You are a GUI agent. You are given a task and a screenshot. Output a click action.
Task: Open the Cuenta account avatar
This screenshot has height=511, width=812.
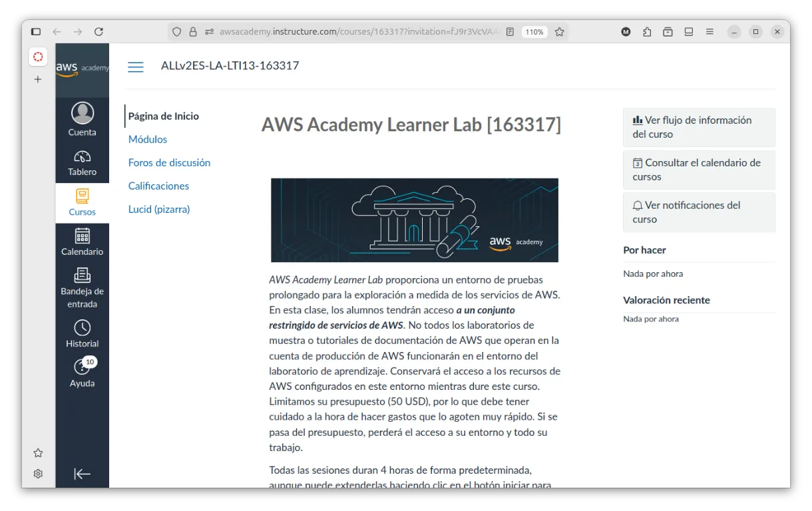(x=83, y=114)
